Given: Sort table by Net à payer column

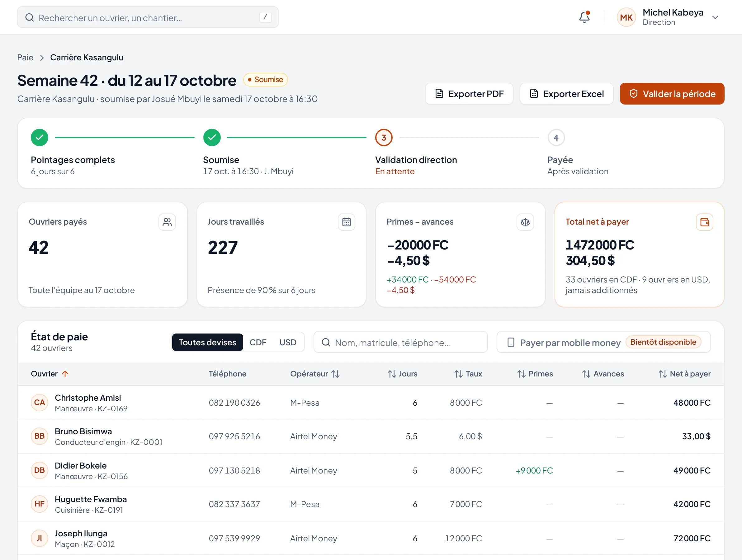Looking at the screenshot, I should (684, 374).
